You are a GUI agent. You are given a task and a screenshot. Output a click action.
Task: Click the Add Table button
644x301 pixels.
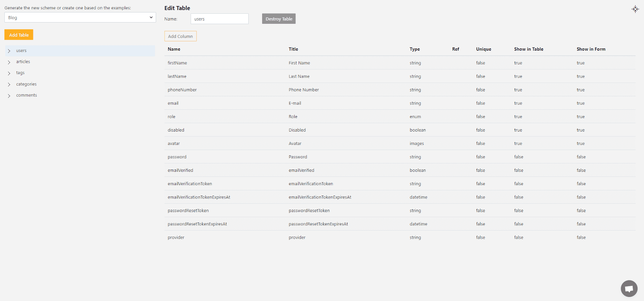tap(19, 35)
